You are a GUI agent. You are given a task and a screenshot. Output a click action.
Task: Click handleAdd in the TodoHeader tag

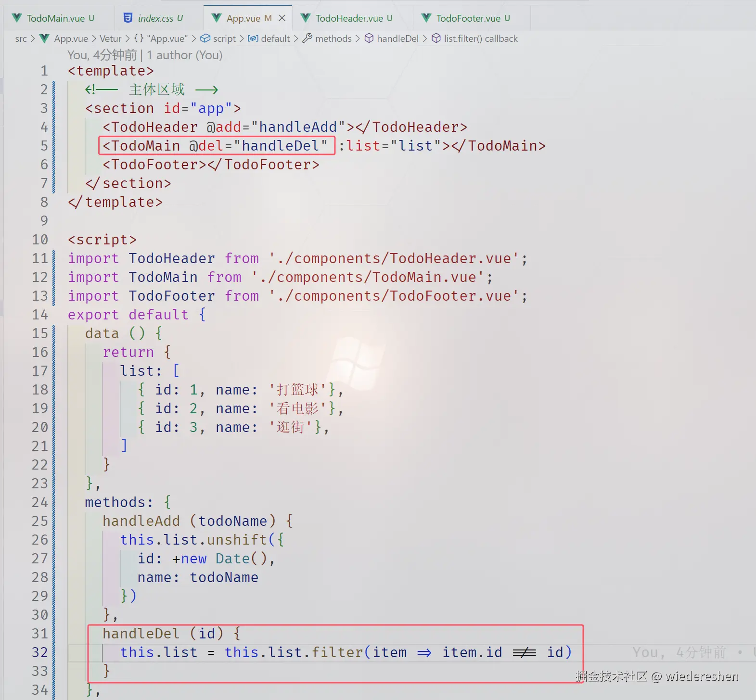click(298, 127)
